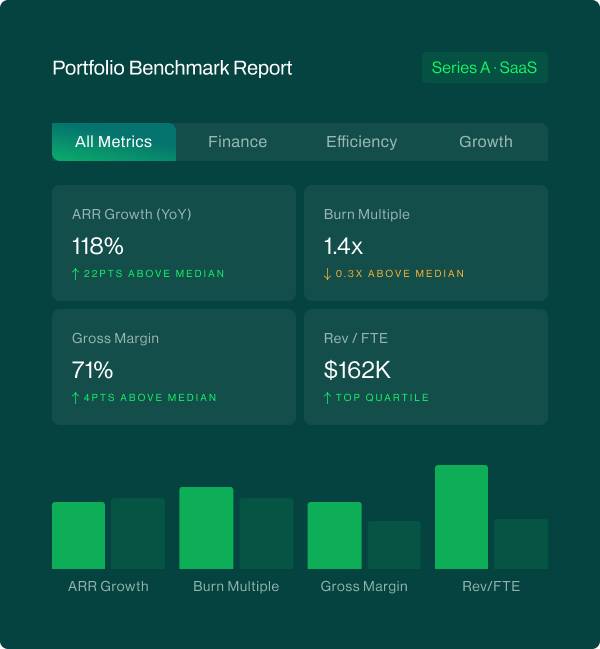The image size is (600, 649).
Task: Click the dark median bar for Burn Multiple
Action: (266, 534)
